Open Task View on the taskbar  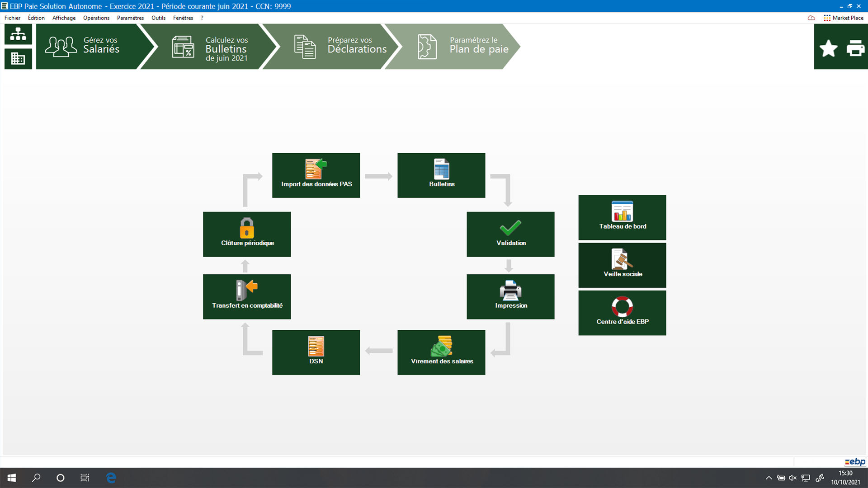[x=85, y=478]
